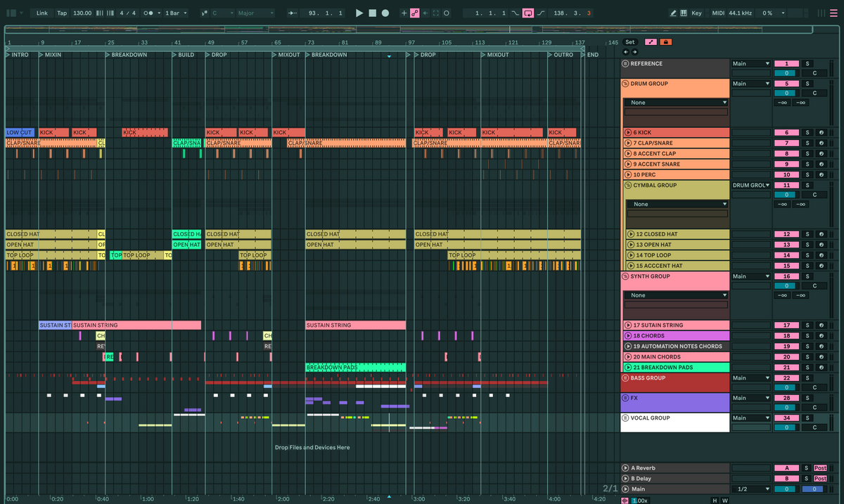
Task: Open the pink hamburger menu at top right
Action: click(x=833, y=13)
